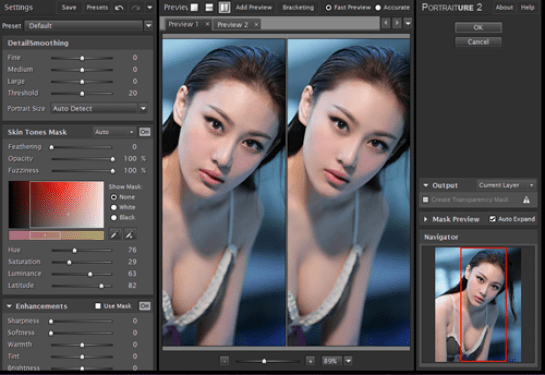Viewport: 545px width, 375px height.
Task: Click the hue range color strip
Action: coord(56,235)
